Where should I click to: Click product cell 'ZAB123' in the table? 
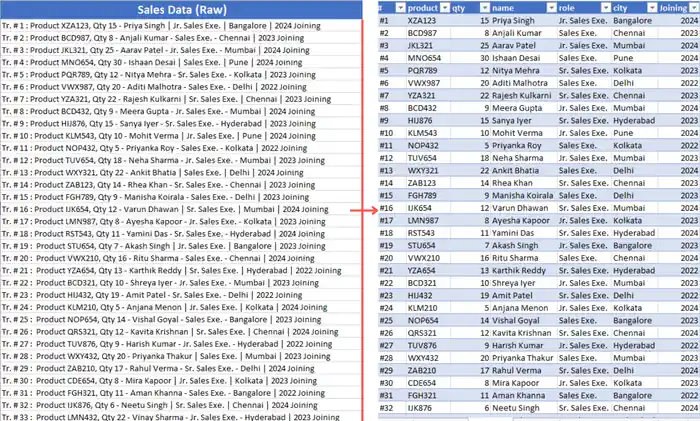(428, 183)
